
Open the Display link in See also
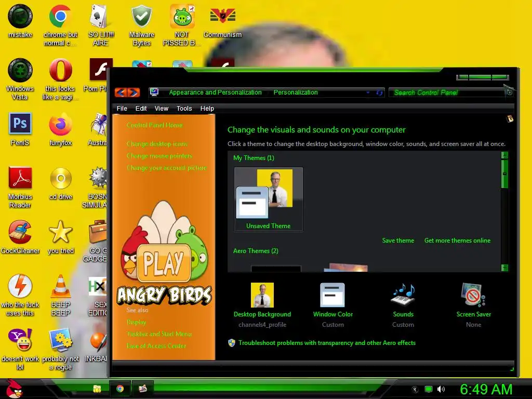pyautogui.click(x=136, y=322)
